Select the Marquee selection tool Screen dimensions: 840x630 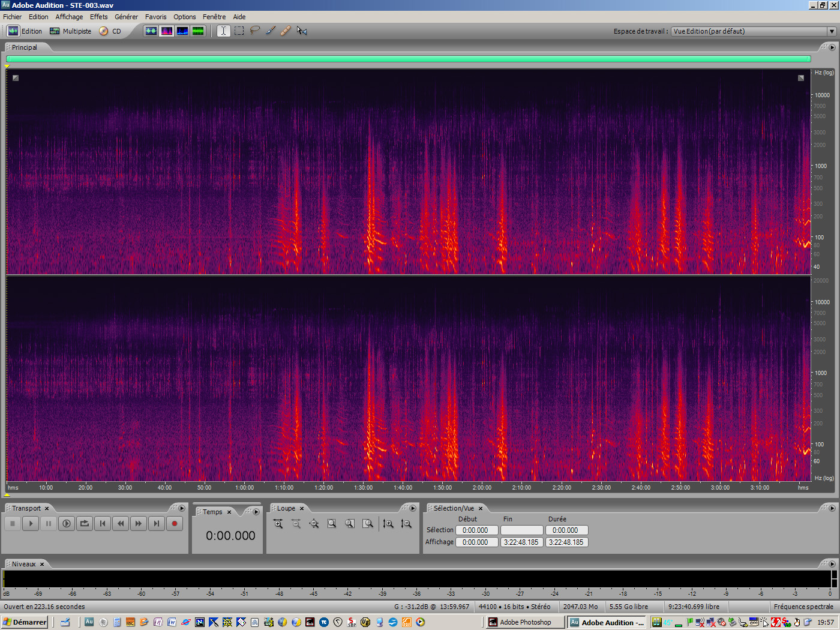238,31
